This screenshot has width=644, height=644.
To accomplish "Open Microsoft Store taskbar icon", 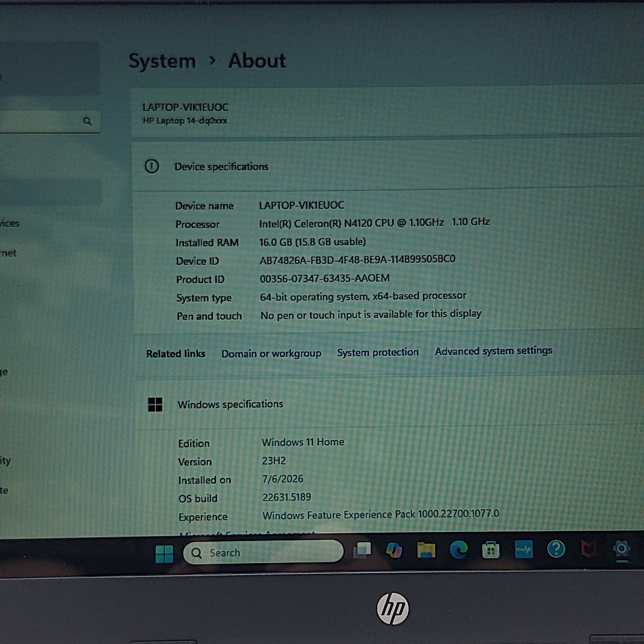I will [490, 550].
